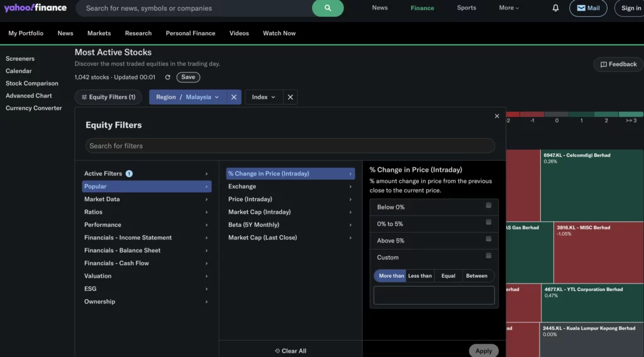This screenshot has height=357, width=644.
Task: Select the Equal comparison
Action: 448,276
